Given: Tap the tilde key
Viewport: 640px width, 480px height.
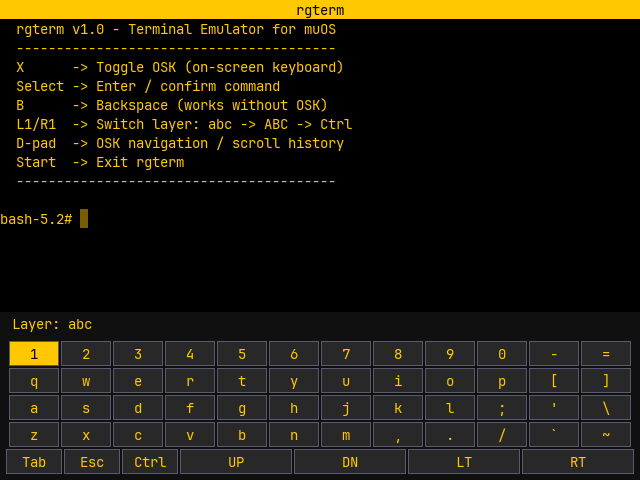Looking at the screenshot, I should click(x=606, y=435).
